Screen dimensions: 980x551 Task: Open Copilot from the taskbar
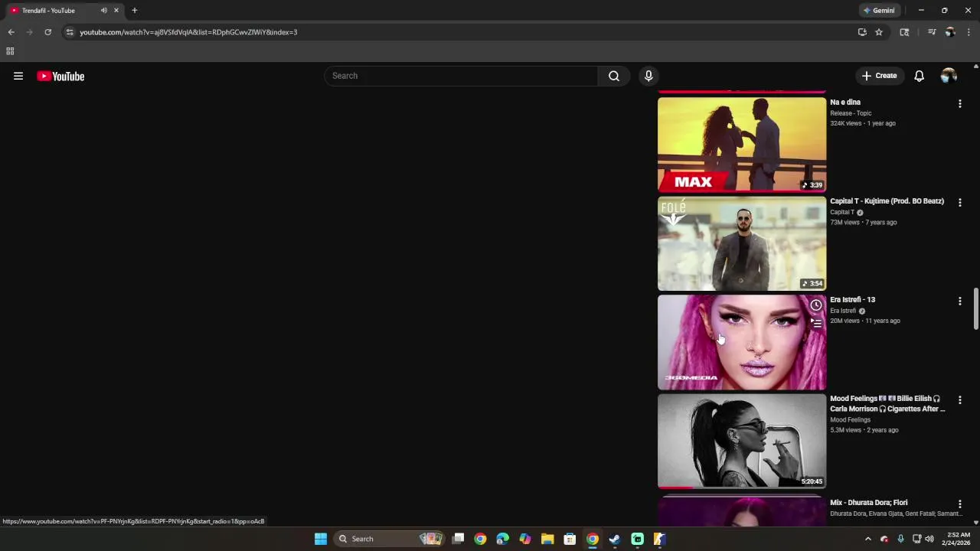[x=525, y=539]
